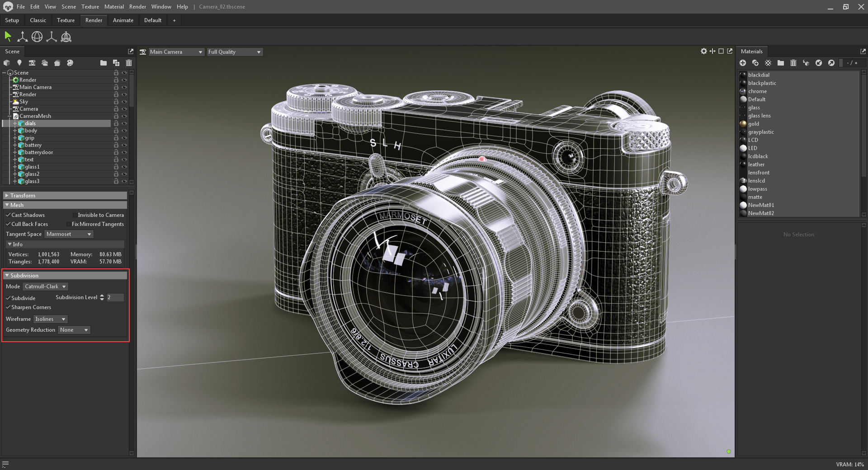Apply material to selected mesh with cube-arrow icon
The width and height of the screenshot is (868, 470).
click(806, 63)
